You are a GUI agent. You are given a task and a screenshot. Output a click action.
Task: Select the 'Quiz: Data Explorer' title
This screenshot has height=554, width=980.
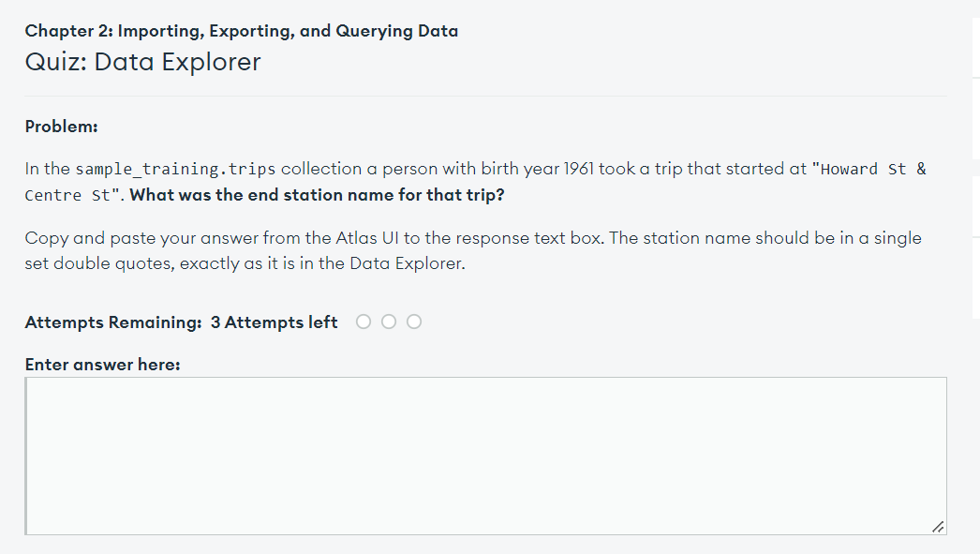(143, 63)
